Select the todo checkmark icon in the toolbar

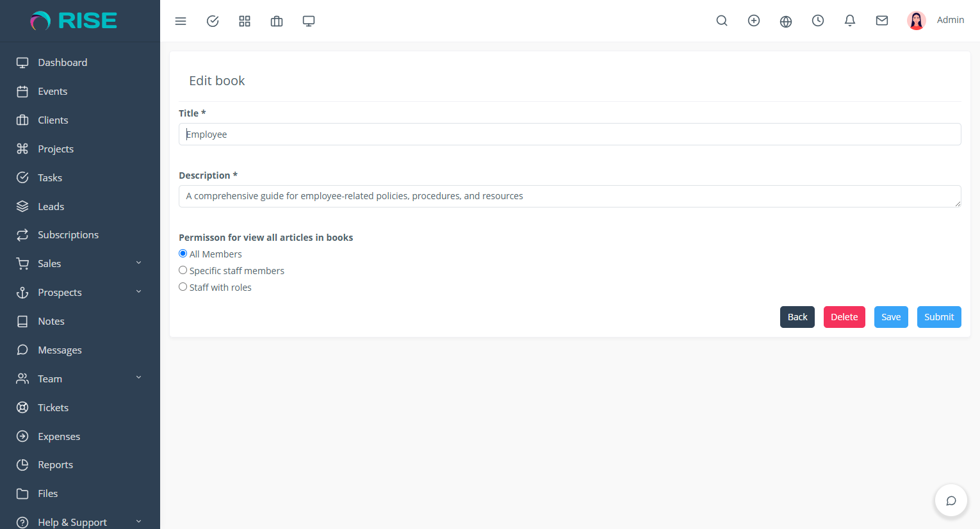(x=213, y=20)
